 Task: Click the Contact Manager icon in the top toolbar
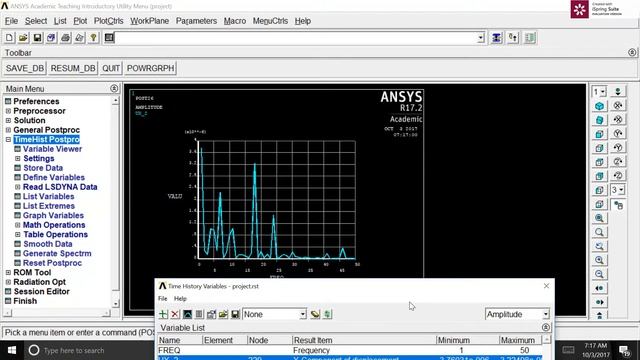(530, 38)
